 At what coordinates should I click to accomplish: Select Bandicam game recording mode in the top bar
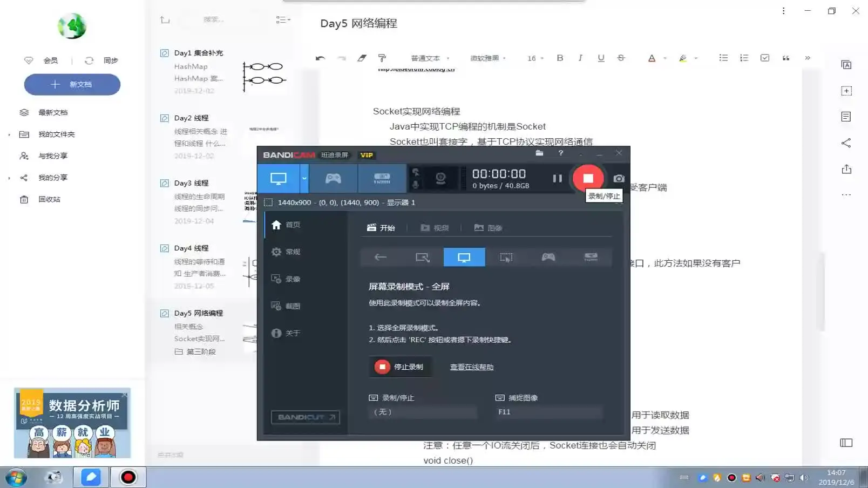[333, 179]
